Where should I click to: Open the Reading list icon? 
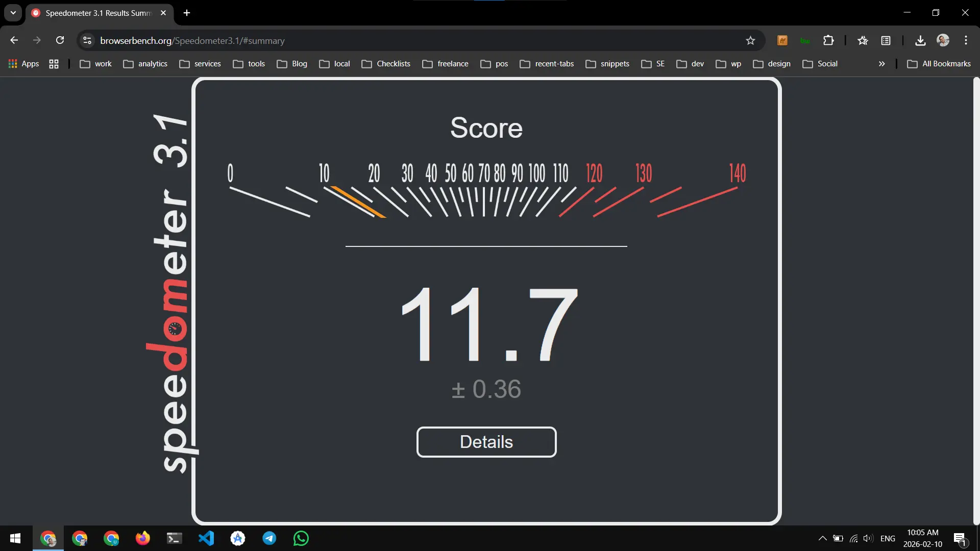pyautogui.click(x=886, y=40)
